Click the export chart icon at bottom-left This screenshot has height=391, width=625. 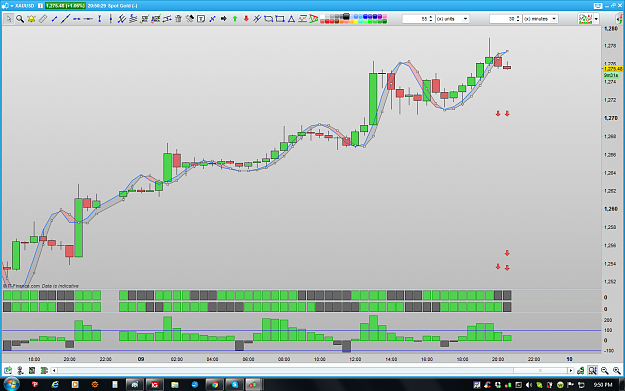pyautogui.click(x=8, y=371)
